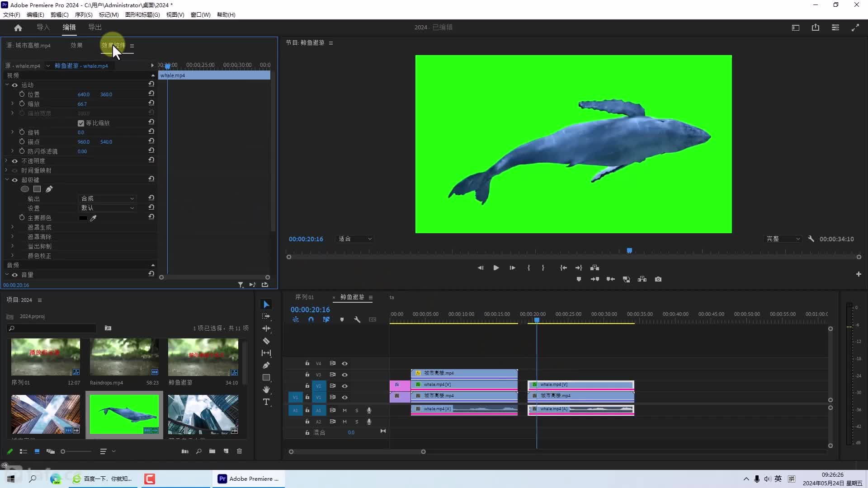
Task: Click the rectangle mask tool under Ultra Key
Action: tap(37, 189)
